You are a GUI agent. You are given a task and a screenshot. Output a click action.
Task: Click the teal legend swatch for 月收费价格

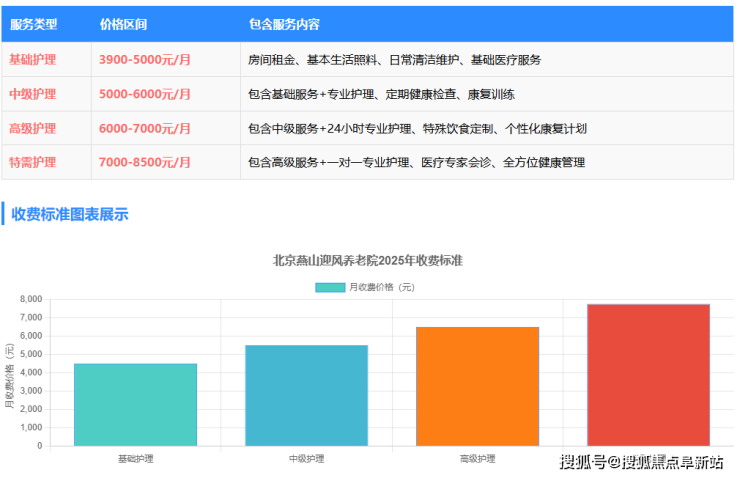click(x=330, y=287)
